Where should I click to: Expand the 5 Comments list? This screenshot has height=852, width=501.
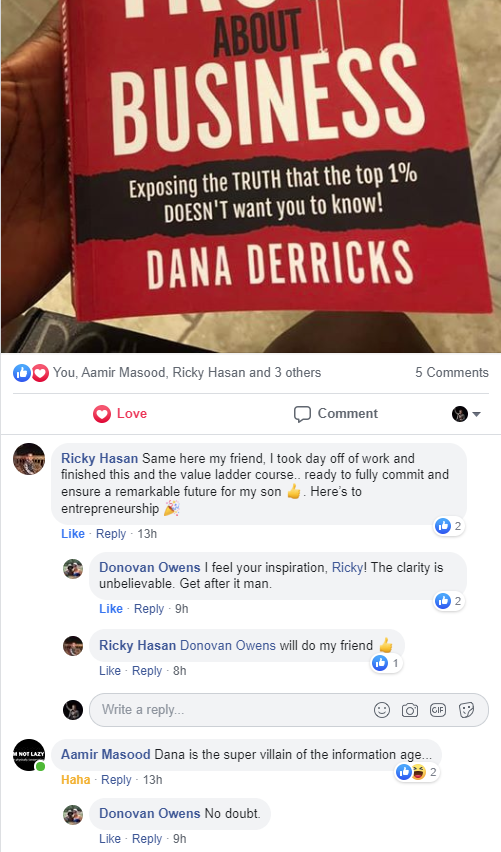[x=452, y=372]
